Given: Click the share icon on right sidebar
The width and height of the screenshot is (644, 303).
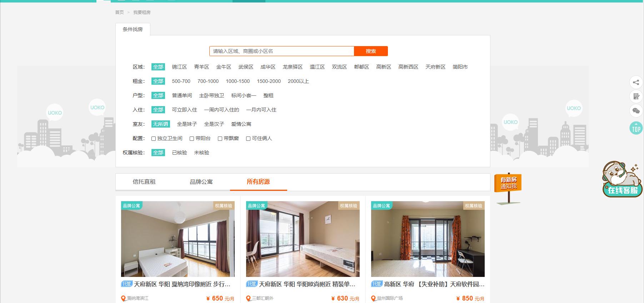Looking at the screenshot, I should coord(636,82).
